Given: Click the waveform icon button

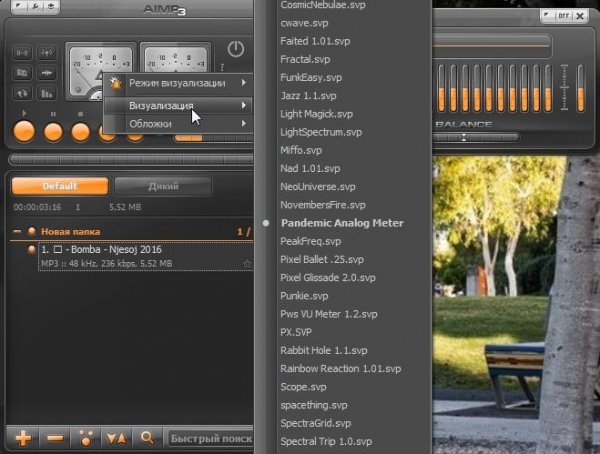Looking at the screenshot, I should tap(46, 73).
